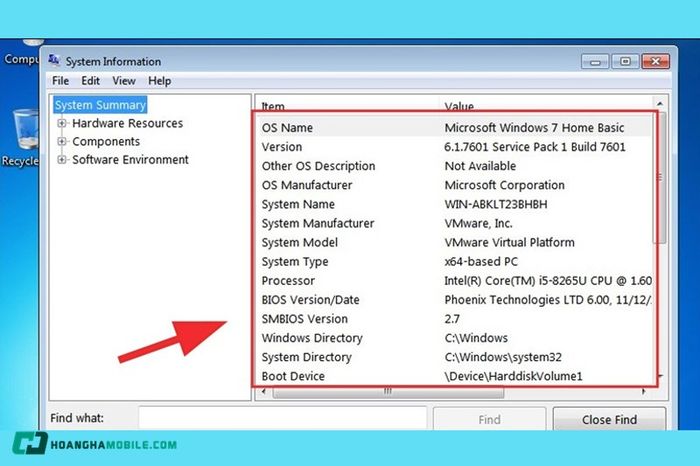Click the Not Available value
Viewport: 700px width, 466px height.
pyautogui.click(x=480, y=166)
